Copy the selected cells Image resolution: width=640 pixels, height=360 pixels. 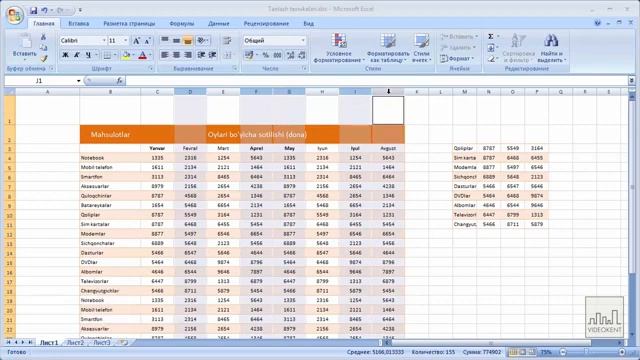43,48
